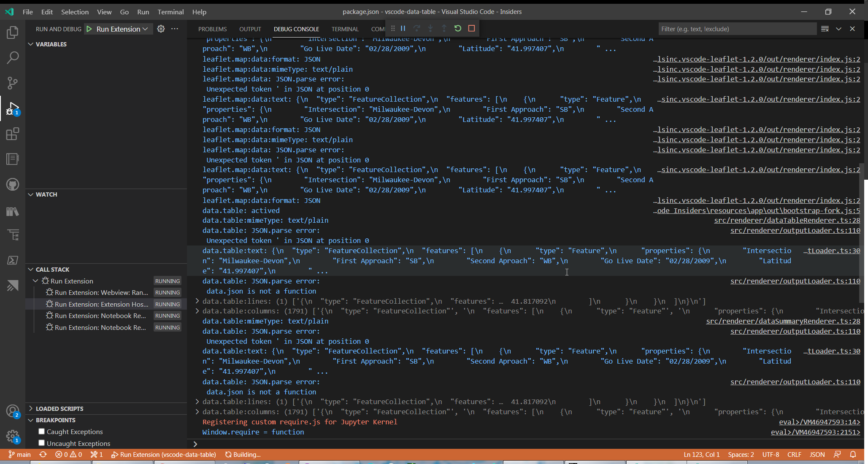Viewport: 868px width, 464px height.
Task: Pause the debug session
Action: point(403,28)
